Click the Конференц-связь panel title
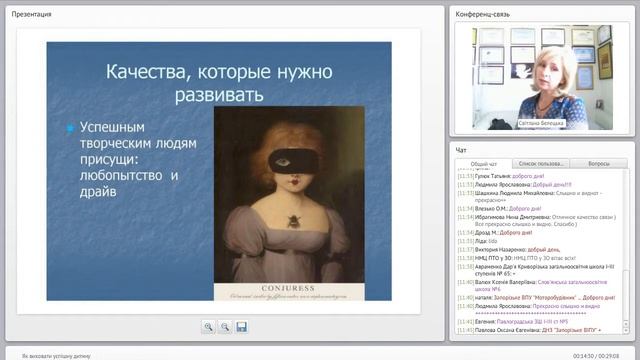This screenshot has height=360, width=640. pyautogui.click(x=482, y=14)
